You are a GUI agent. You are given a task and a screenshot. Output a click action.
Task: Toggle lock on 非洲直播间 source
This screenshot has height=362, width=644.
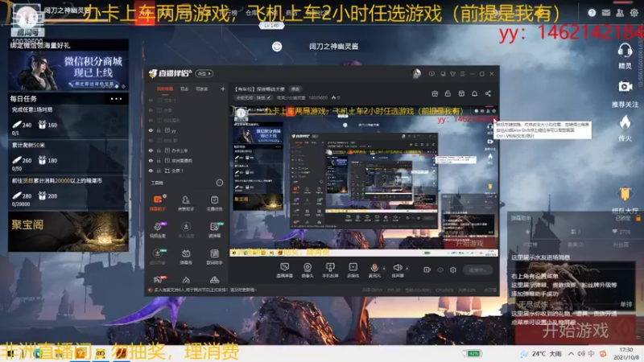159,160
